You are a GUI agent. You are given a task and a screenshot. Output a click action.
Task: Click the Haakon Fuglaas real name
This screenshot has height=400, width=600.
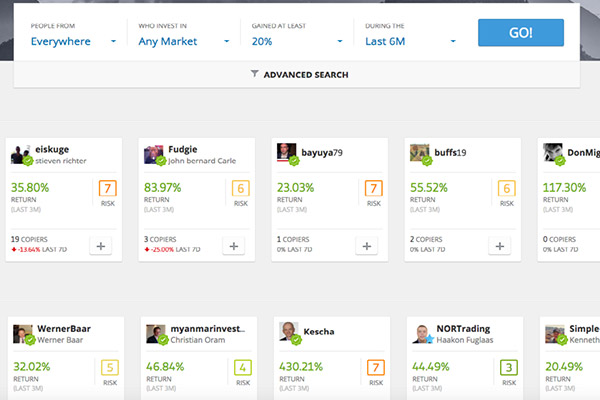[x=465, y=340]
